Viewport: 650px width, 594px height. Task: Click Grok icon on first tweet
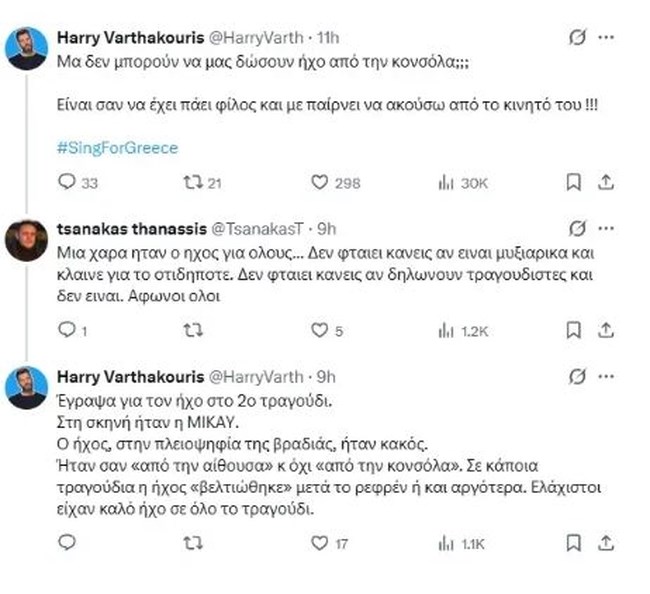[575, 37]
